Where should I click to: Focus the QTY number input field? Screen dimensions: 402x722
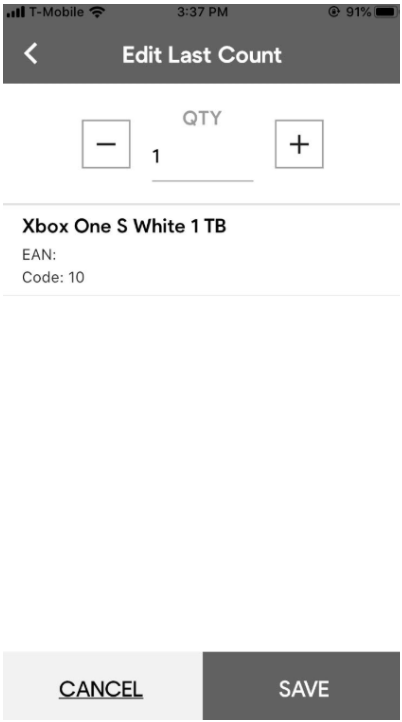(x=203, y=157)
